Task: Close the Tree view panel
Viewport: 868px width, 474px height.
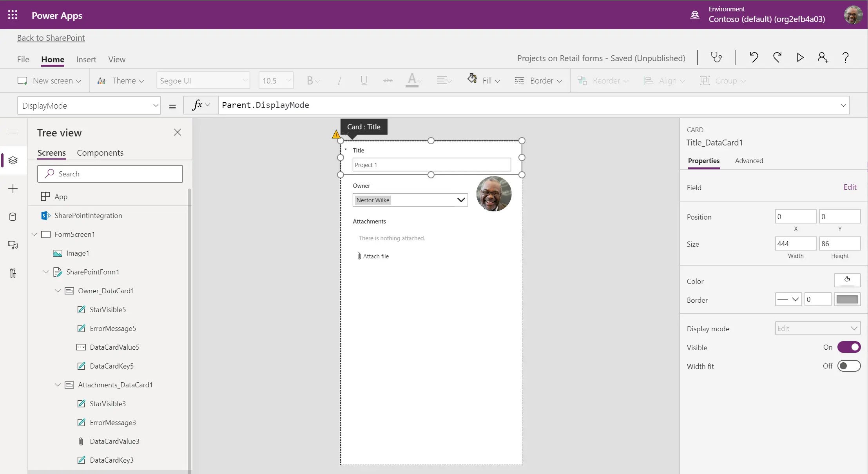Action: 178,132
